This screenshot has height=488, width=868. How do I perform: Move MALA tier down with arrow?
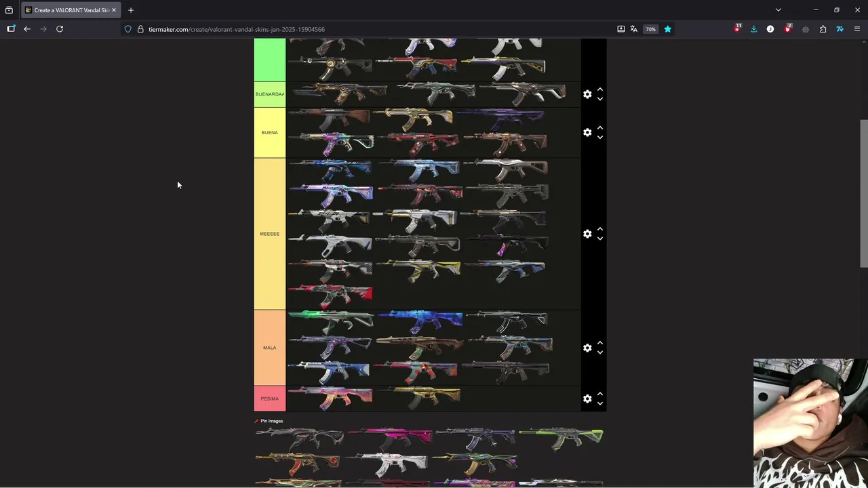tap(600, 352)
